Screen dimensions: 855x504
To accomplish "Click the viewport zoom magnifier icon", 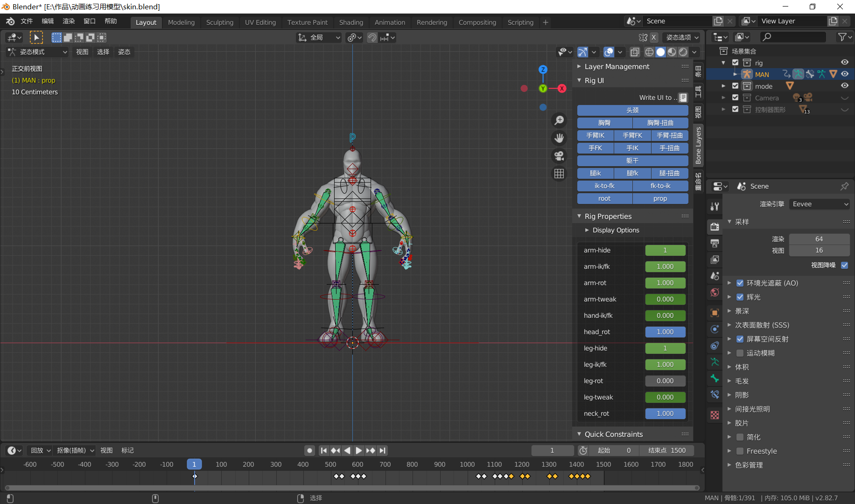I will pyautogui.click(x=559, y=120).
